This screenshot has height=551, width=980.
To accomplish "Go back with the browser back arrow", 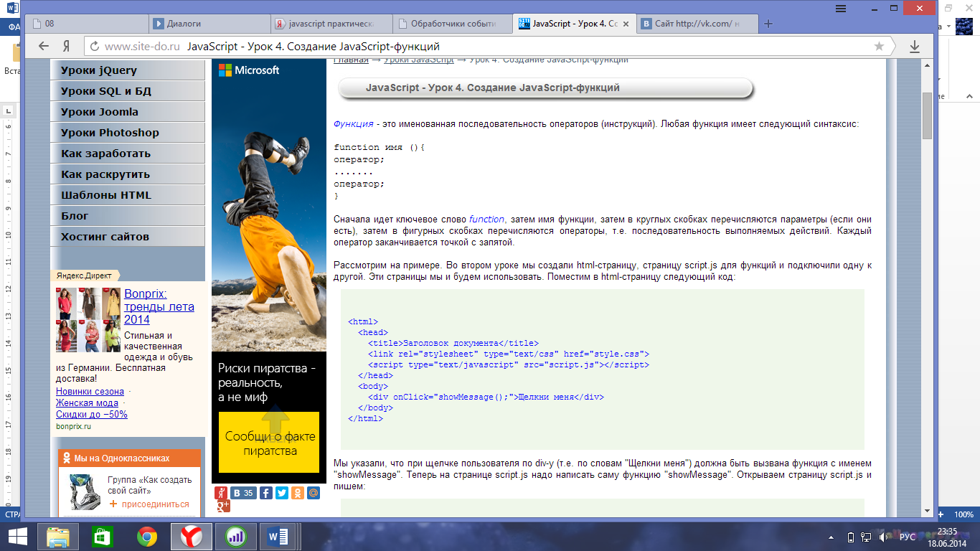I will (x=44, y=46).
